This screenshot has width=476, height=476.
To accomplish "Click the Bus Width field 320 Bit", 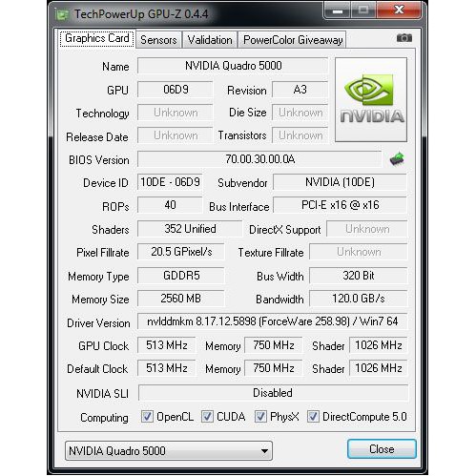I will point(359,275).
